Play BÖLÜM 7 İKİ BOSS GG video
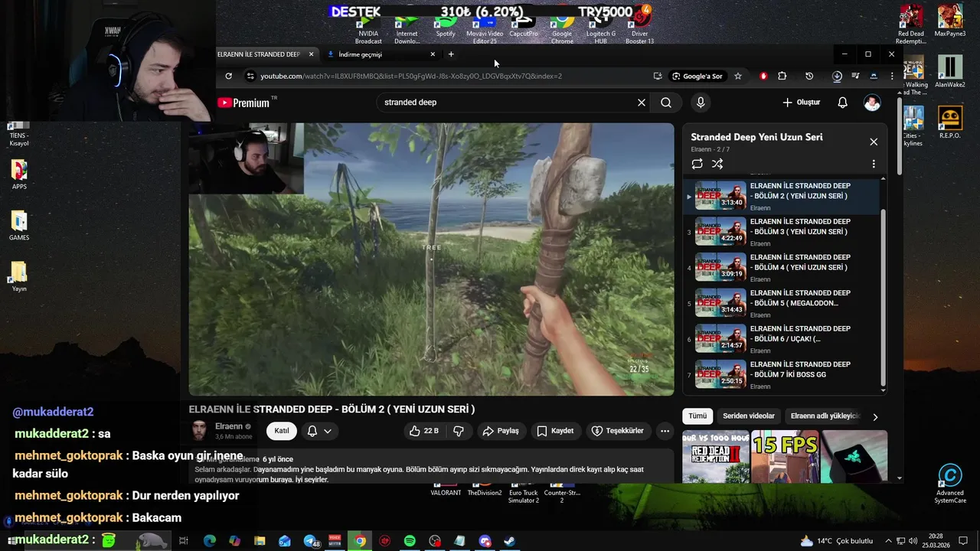Viewport: 980px width, 551px height. [782, 375]
